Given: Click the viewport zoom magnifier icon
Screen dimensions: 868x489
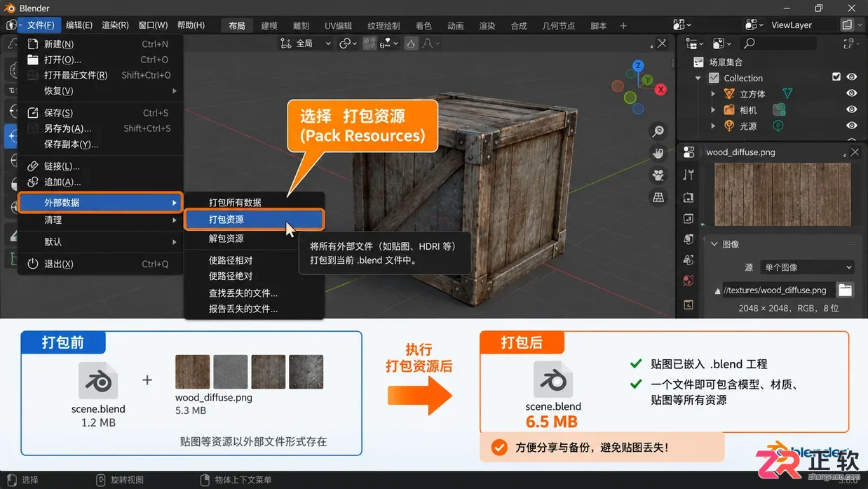Looking at the screenshot, I should pos(658,131).
